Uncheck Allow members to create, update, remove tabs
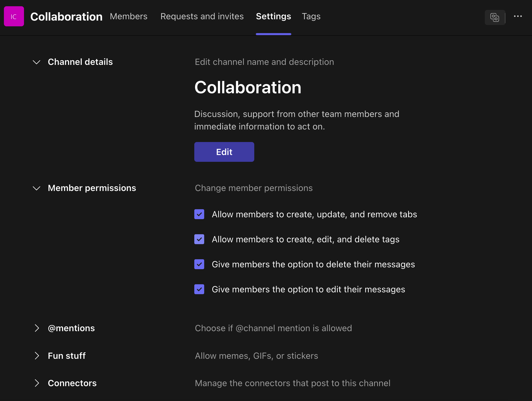The width and height of the screenshot is (532, 401). [x=199, y=214]
